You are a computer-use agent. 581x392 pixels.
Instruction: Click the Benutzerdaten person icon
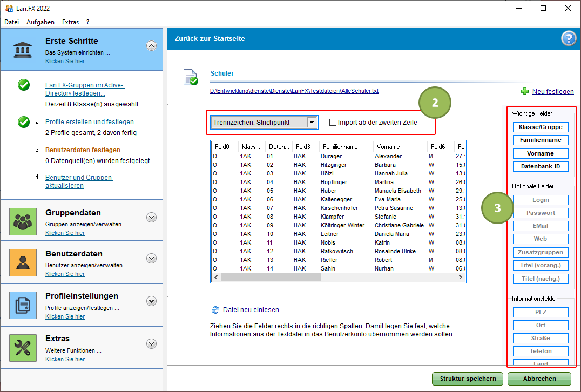tap(23, 263)
